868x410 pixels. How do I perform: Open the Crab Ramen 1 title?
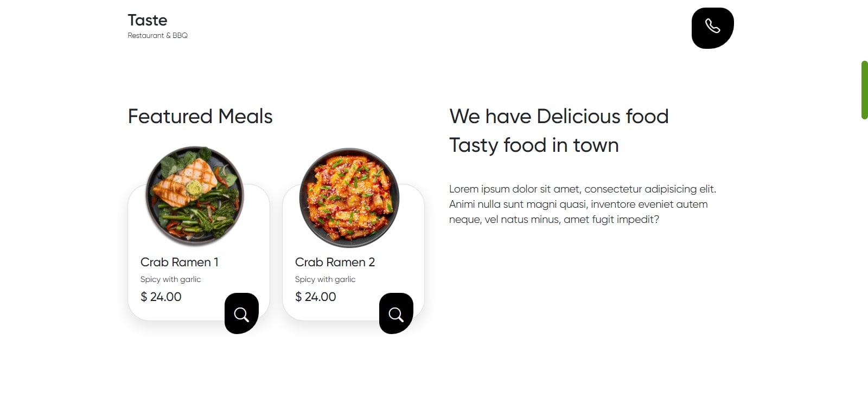pos(180,262)
